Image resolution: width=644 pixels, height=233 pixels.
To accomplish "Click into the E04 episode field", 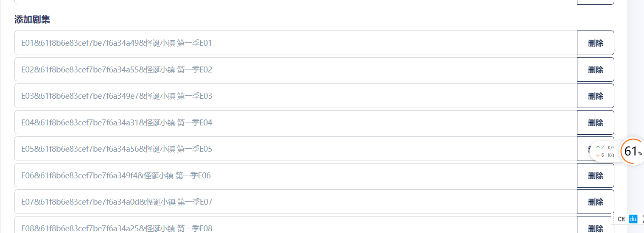I will [296, 122].
